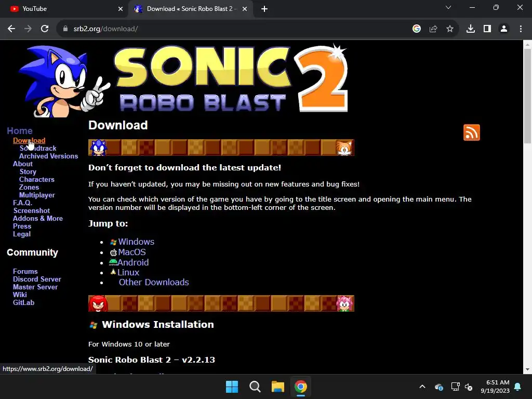Open the Wiki community link
532x399 pixels.
click(20, 295)
